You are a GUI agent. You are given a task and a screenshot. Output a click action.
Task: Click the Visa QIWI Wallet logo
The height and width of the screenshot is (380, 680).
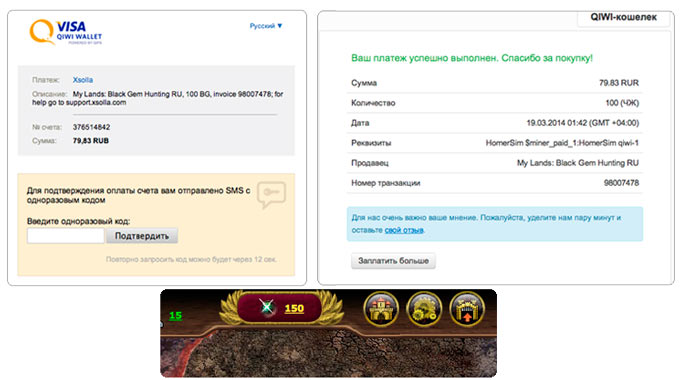pyautogui.click(x=65, y=32)
